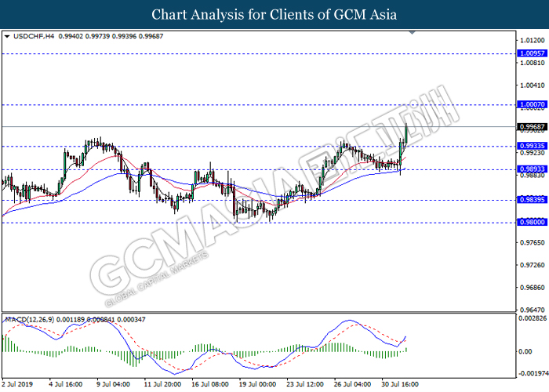Click the 26 Jul 04:00 time label
The image size is (549, 392).
[x=352, y=384]
